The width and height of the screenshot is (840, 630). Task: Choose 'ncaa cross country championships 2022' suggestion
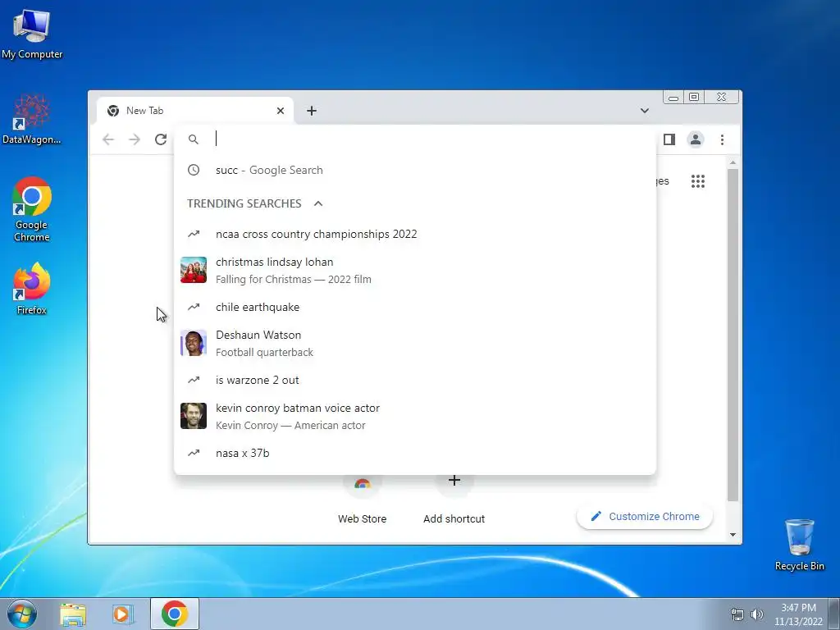(x=414, y=234)
